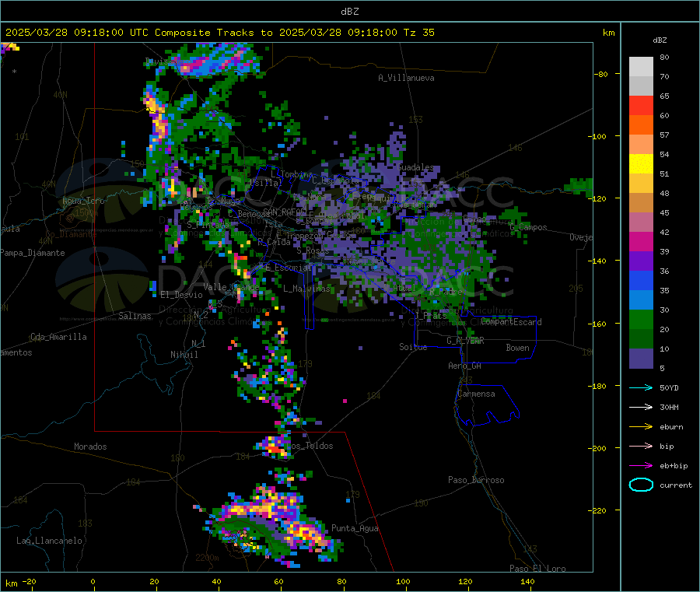This screenshot has width=700, height=592.
Task: Click the -200 km tick on right axis
Action: click(597, 448)
